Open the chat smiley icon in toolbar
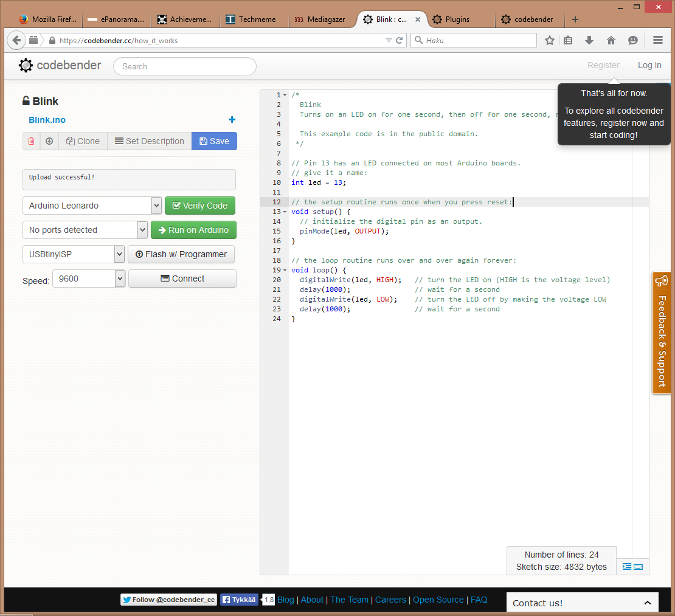The width and height of the screenshot is (675, 616). coord(633,41)
